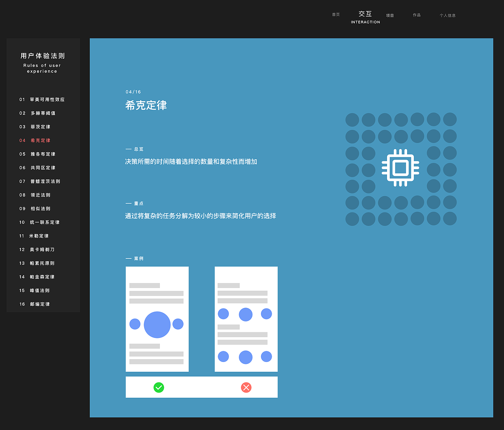
Task: Click the 案例 section label
Action: point(139,258)
